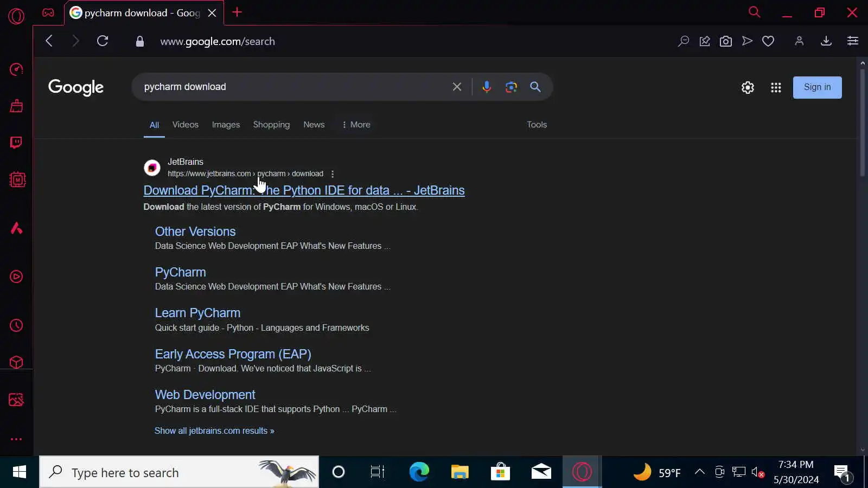868x488 pixels.
Task: Open the Learn PyCharm sitelink
Action: (x=197, y=313)
